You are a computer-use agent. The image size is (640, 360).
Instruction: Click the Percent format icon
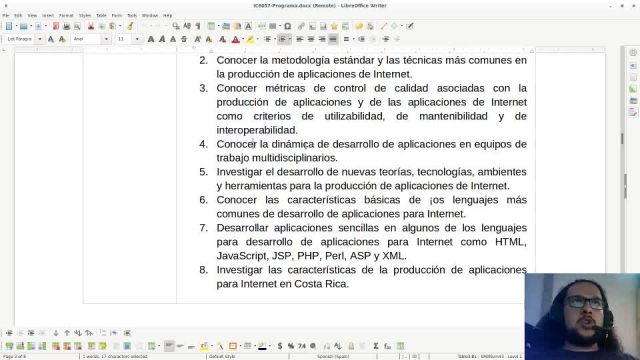(291, 346)
